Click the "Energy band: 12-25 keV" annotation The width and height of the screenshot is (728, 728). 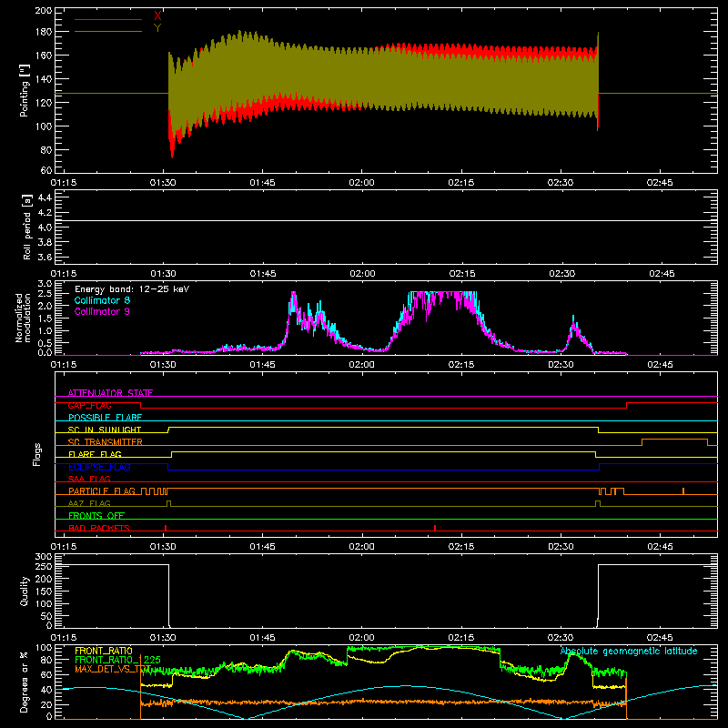132,289
